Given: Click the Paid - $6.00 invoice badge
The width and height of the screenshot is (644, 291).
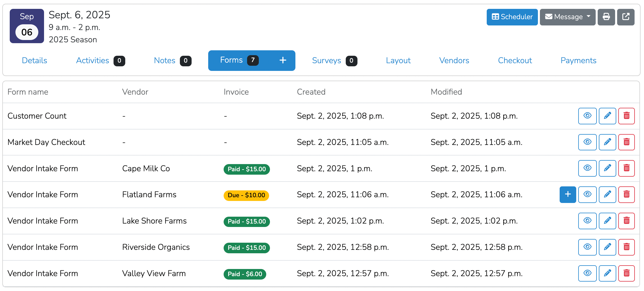Looking at the screenshot, I should (245, 274).
